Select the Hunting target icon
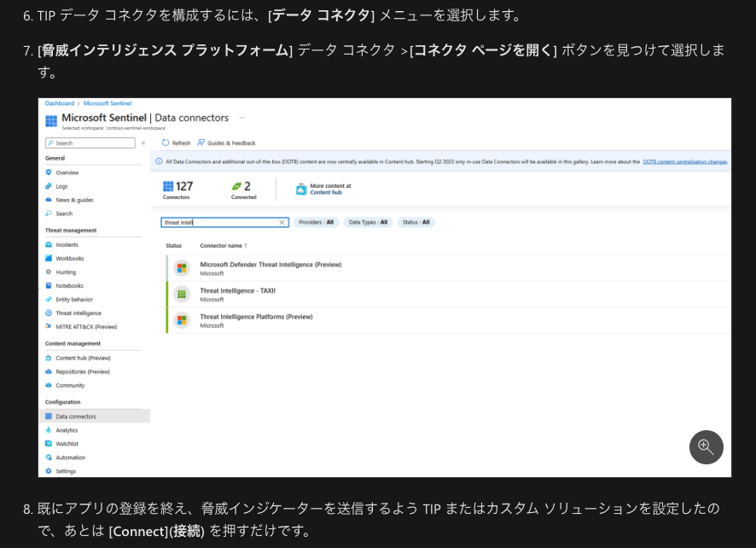This screenshot has height=548, width=756. click(49, 272)
